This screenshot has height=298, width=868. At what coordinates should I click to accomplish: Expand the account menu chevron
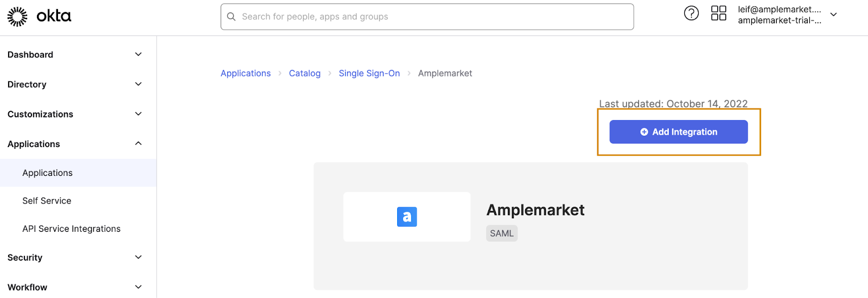pos(834,15)
